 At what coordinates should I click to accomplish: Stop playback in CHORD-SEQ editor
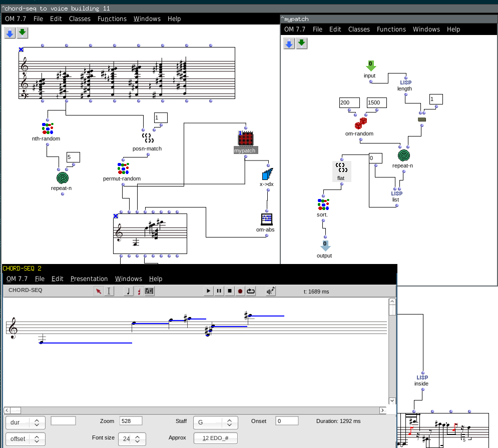tap(230, 291)
